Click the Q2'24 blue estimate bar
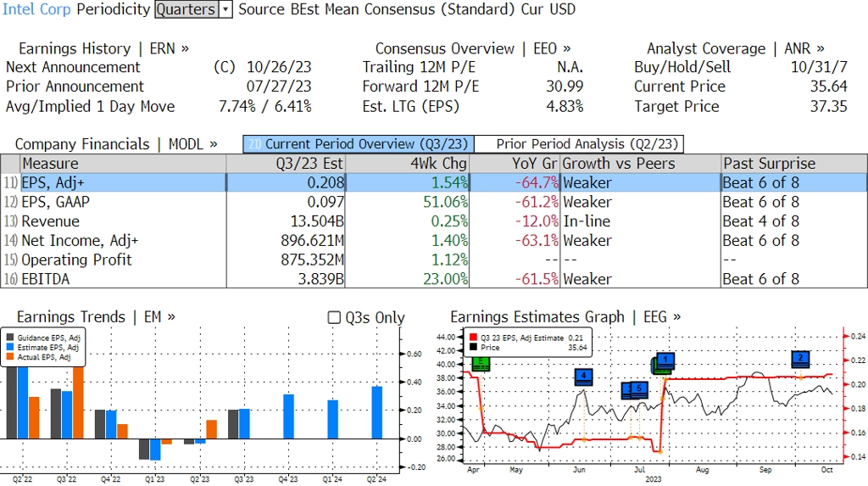The height and width of the screenshot is (486, 868). [377, 412]
